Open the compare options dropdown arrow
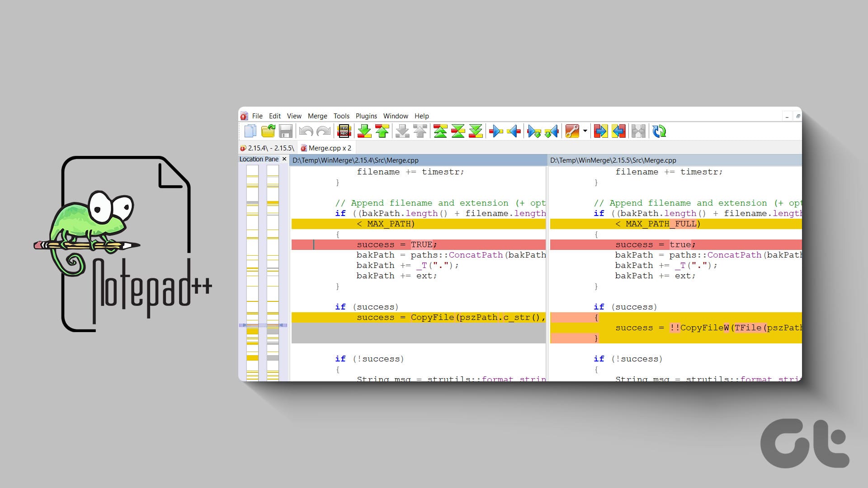 pos(585,131)
